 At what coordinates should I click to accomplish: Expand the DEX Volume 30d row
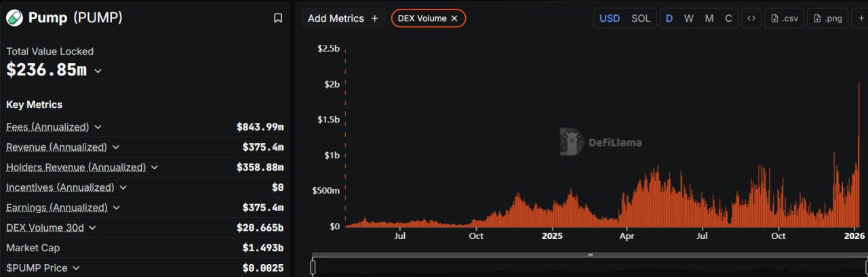click(x=92, y=228)
